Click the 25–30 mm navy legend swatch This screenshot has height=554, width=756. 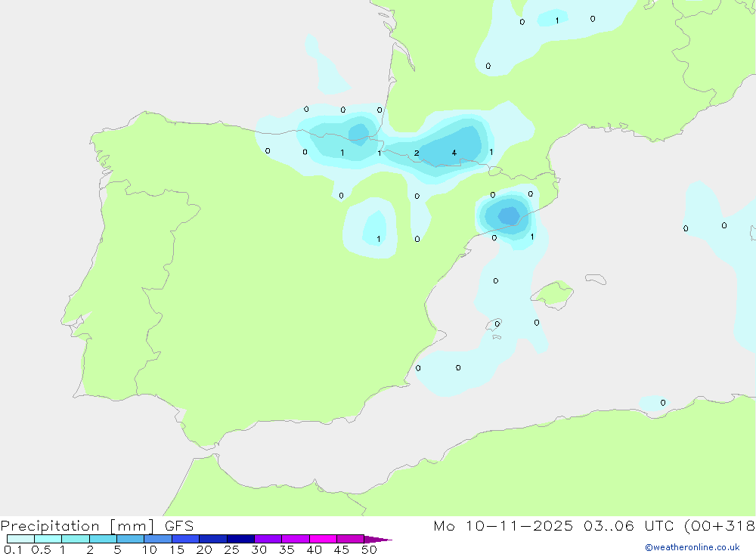coord(240,539)
